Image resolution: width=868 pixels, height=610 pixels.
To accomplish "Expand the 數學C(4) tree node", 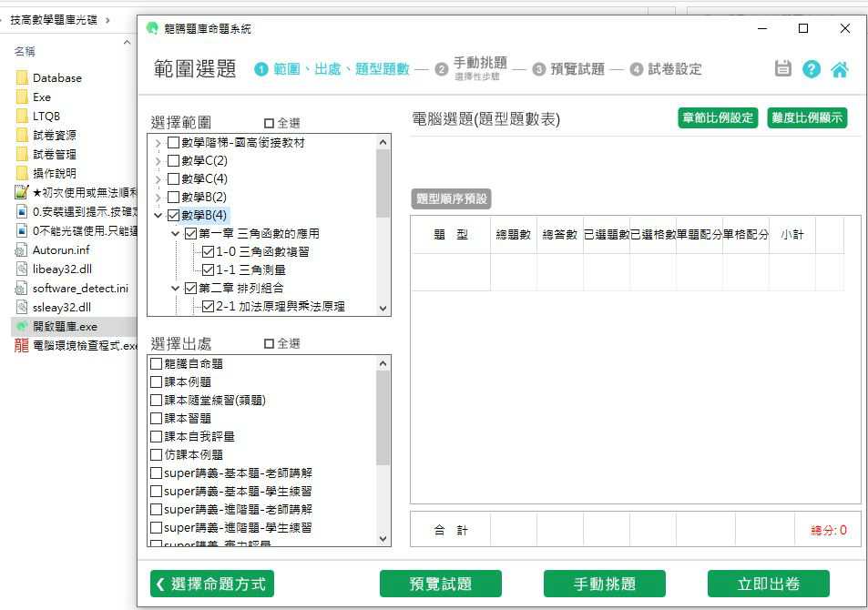I will click(158, 179).
